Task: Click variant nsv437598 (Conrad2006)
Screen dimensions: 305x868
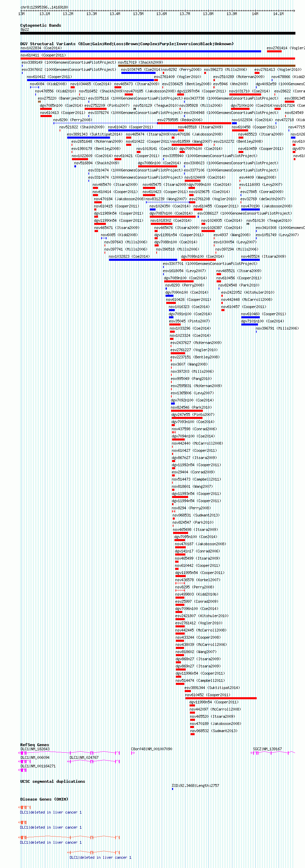Action: (x=194, y=429)
